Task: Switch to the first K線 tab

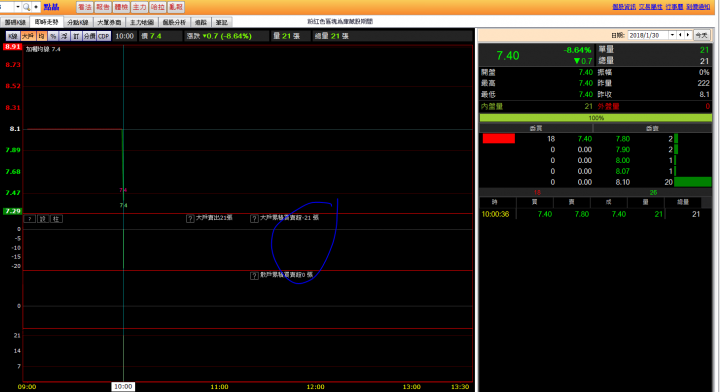Action: [15, 22]
